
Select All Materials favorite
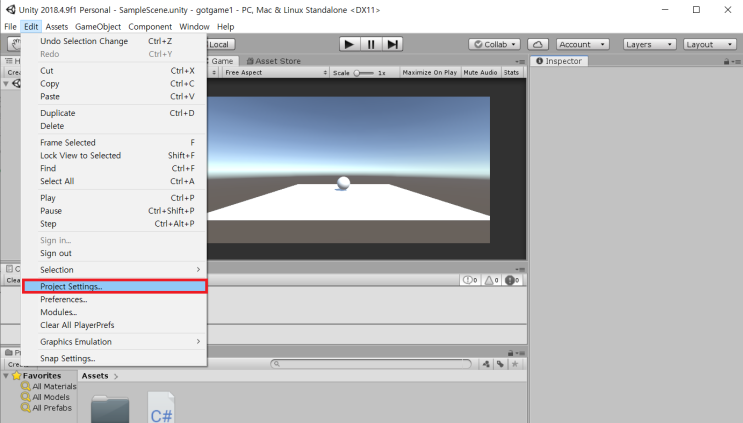pos(49,386)
